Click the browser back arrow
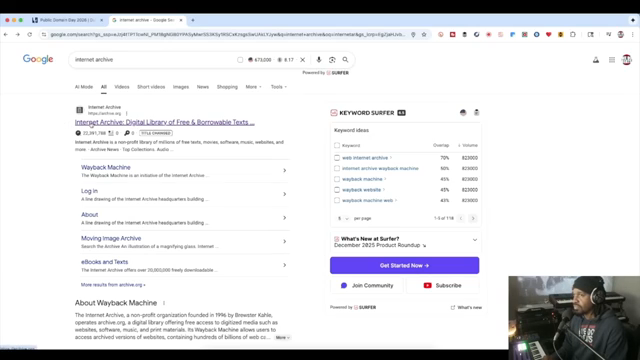 coord(6,35)
